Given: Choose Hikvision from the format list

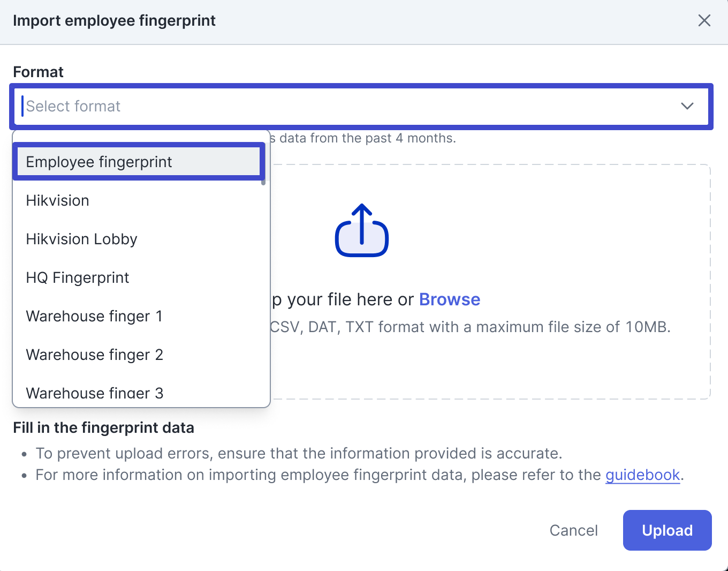Looking at the screenshot, I should coord(58,201).
